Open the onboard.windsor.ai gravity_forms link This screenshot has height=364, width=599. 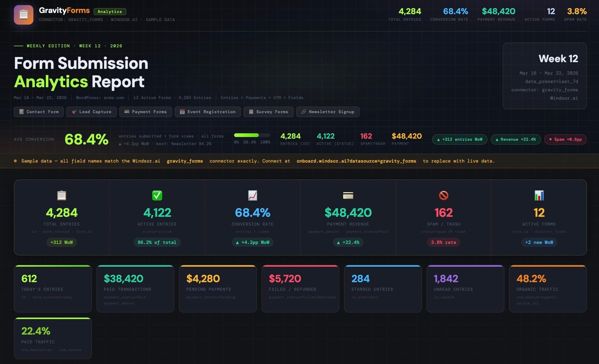pos(356,161)
